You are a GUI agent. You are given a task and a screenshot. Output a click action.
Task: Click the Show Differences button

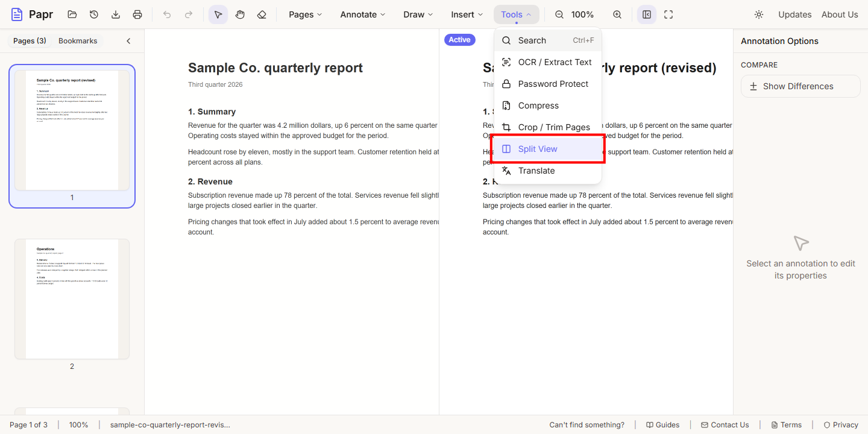click(x=800, y=86)
